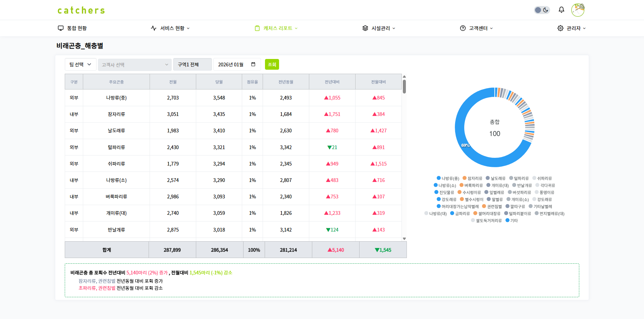
Task: Click the calendar icon in the date field
Action: (x=254, y=64)
